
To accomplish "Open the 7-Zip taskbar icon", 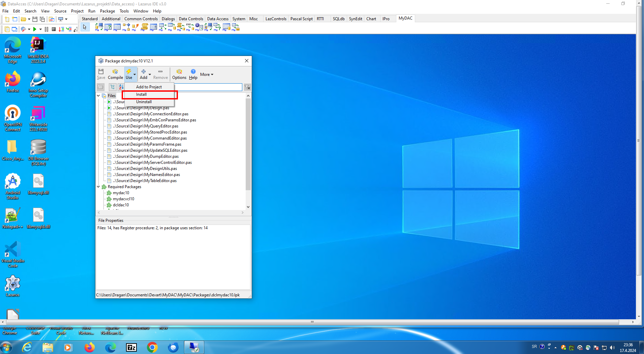I will pos(131,347).
